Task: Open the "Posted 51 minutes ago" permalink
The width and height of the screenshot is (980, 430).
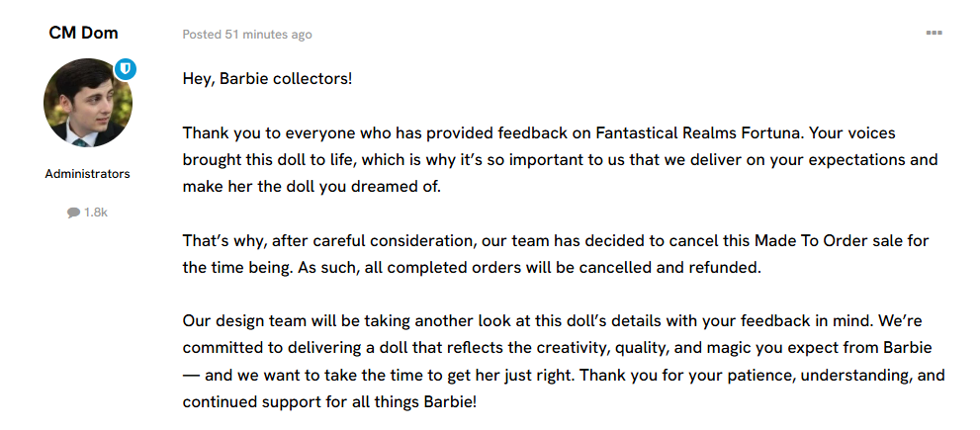Action: (x=246, y=35)
